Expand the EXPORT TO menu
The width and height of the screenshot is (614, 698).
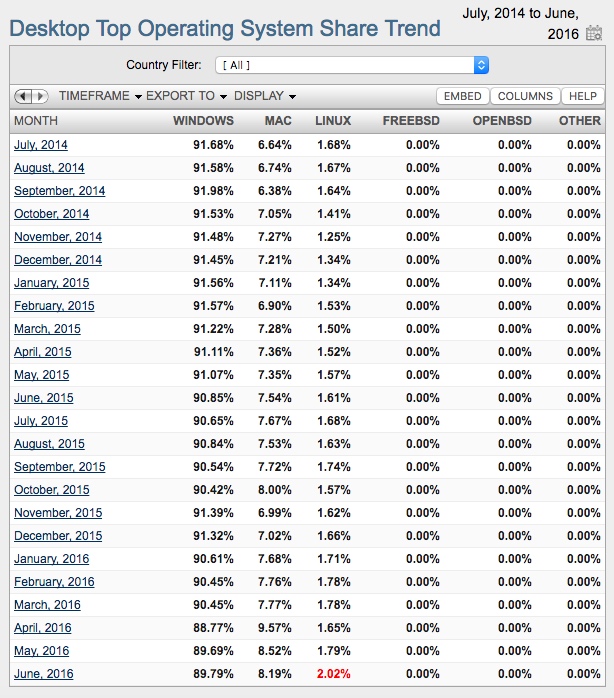click(186, 96)
